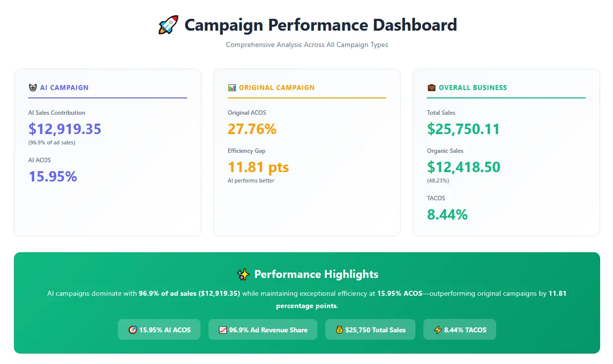Screen dimensions: 613x364
Task: Click the money bag icon in Total Sales badge
Action: (x=339, y=330)
